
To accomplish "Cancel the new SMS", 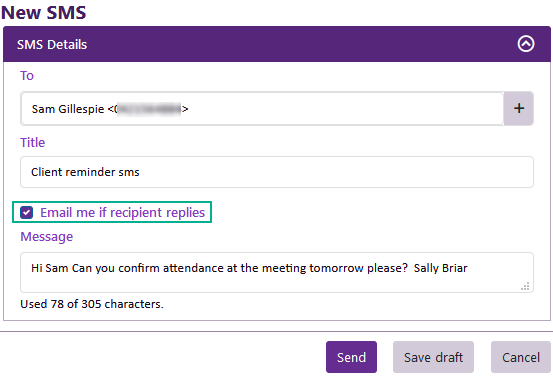I will [521, 357].
